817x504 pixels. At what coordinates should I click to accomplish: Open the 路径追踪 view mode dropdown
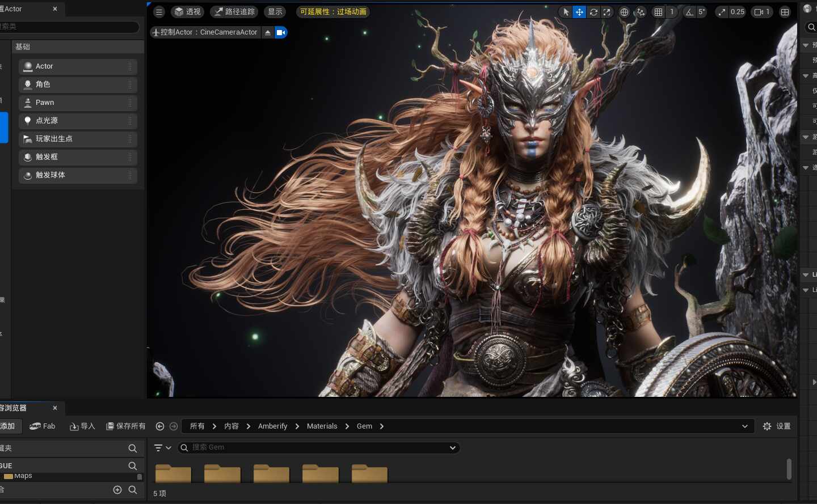pyautogui.click(x=235, y=12)
